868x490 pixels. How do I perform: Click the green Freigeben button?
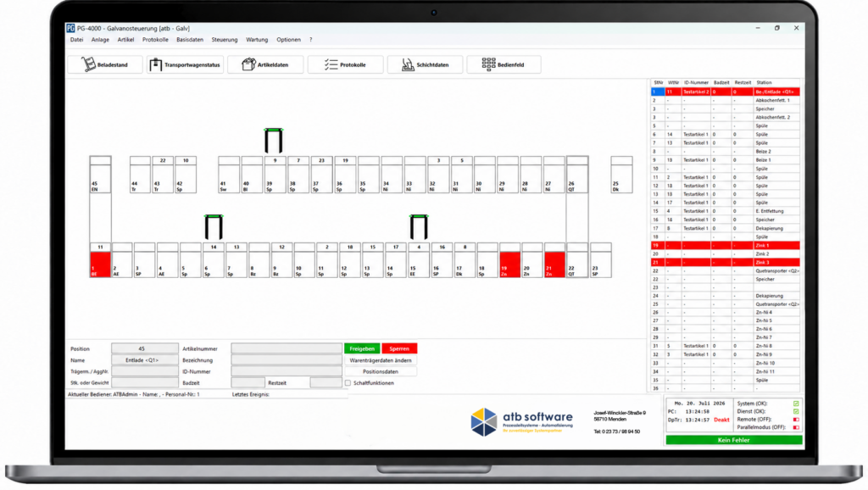(362, 348)
